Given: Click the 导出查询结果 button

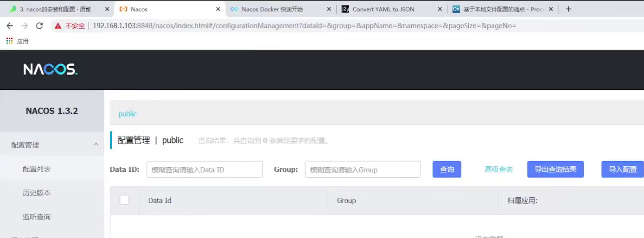Looking at the screenshot, I should point(555,169).
